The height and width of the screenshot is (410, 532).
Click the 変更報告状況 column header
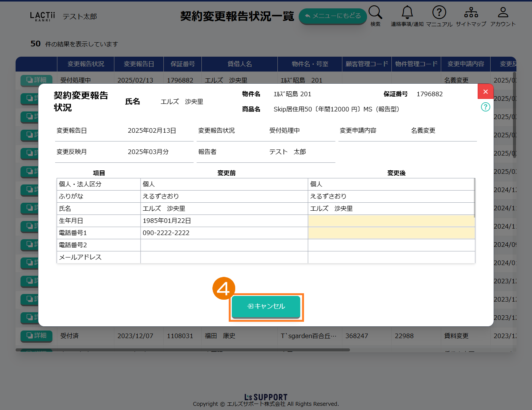point(85,64)
